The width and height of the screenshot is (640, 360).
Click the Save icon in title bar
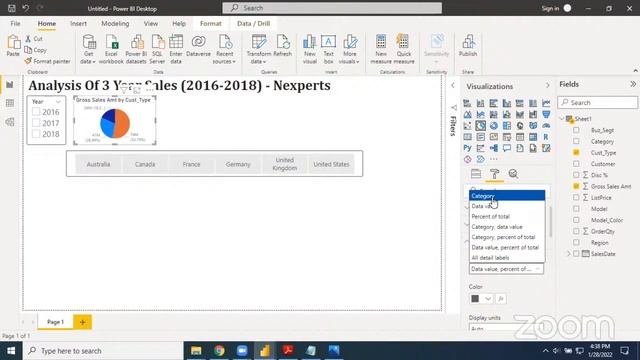pos(11,8)
